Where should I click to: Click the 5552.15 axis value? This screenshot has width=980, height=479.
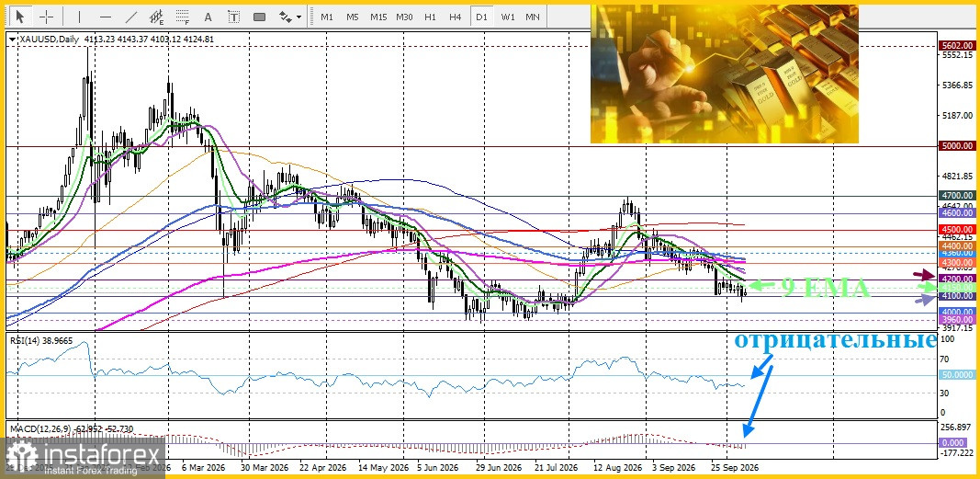click(x=958, y=55)
